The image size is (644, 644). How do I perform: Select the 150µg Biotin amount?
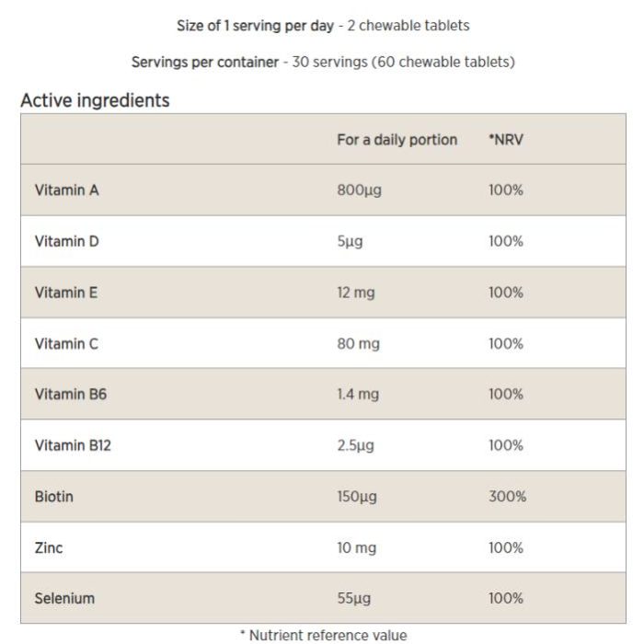[x=357, y=497]
